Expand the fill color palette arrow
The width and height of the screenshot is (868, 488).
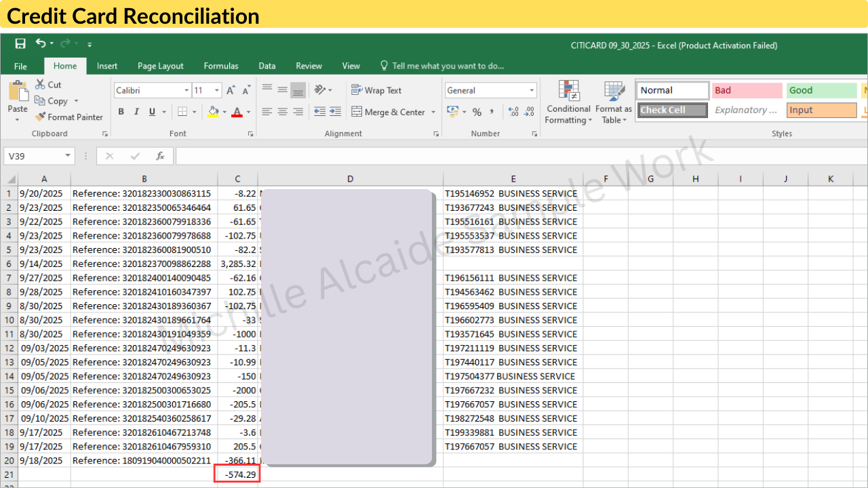tap(223, 112)
